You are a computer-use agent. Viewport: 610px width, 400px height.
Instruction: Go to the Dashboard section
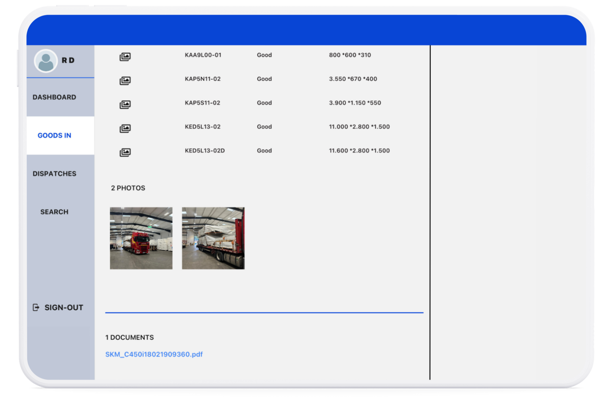54,97
